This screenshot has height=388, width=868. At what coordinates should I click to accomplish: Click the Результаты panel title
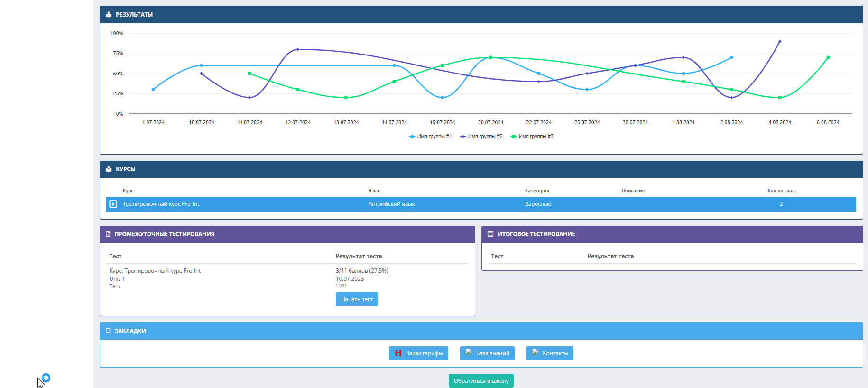[134, 15]
